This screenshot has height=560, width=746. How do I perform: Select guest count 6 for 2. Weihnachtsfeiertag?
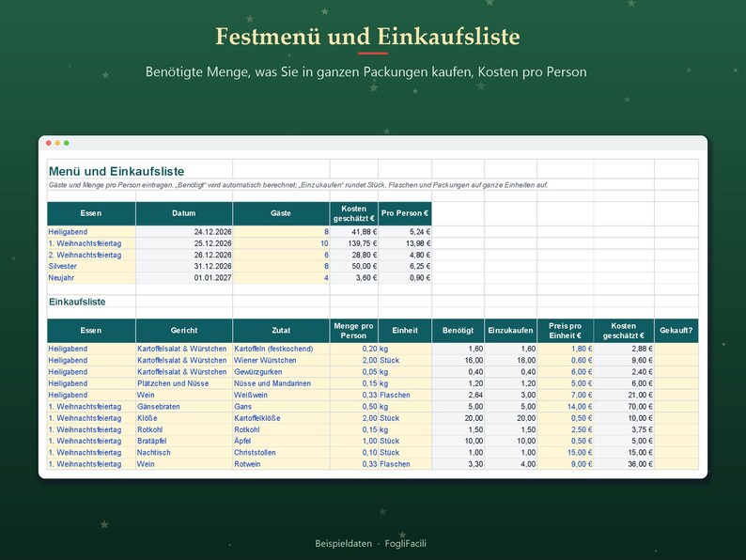tap(281, 255)
